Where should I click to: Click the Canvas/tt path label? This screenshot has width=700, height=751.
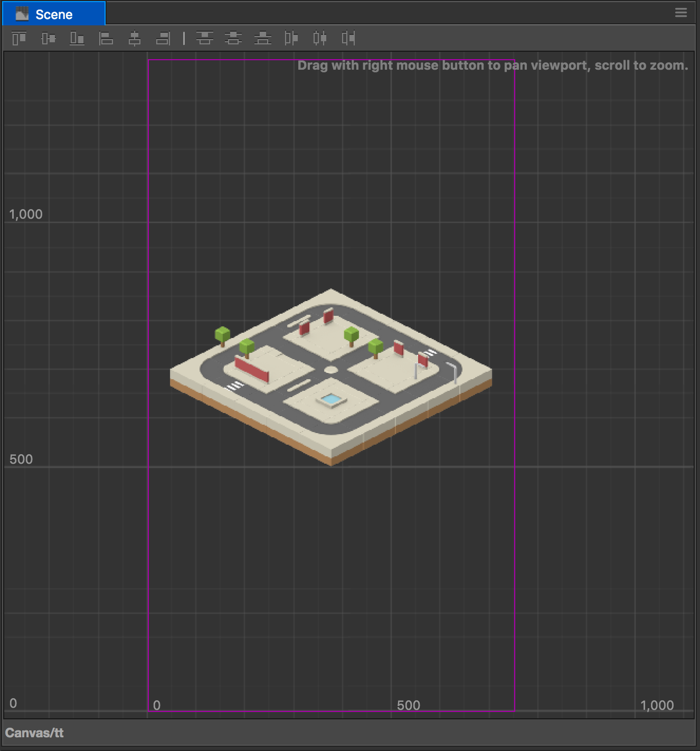pos(34,733)
